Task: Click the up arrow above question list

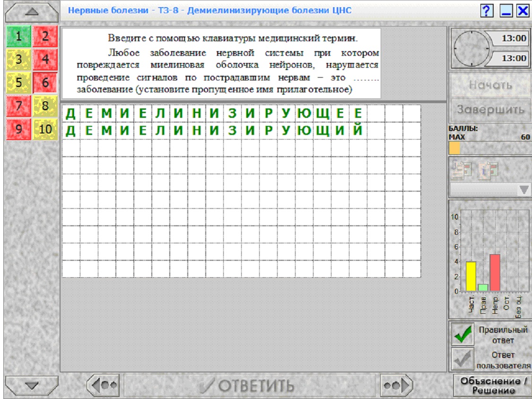Action: [x=32, y=12]
